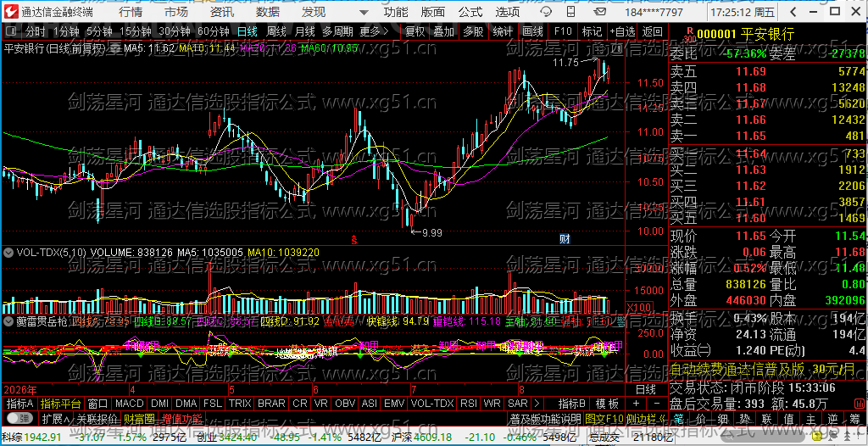Switch to 分时 intraday view
Image resolution: width=868 pixels, height=446 pixels.
point(36,31)
